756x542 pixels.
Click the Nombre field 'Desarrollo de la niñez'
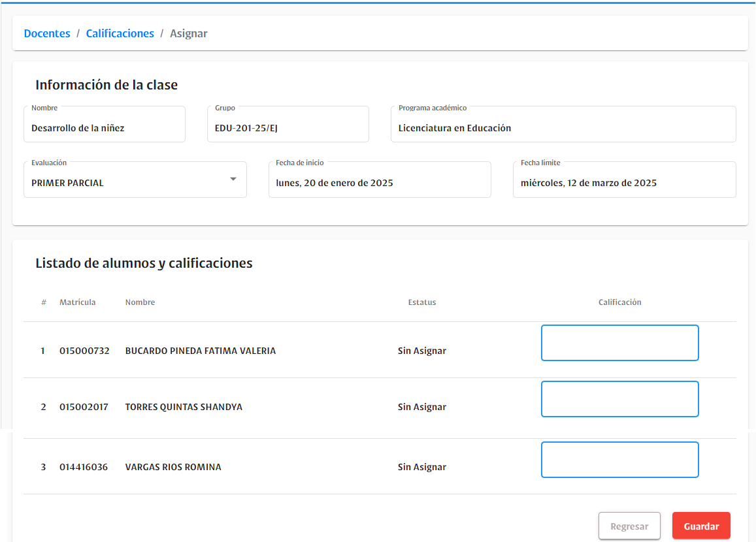(105, 124)
